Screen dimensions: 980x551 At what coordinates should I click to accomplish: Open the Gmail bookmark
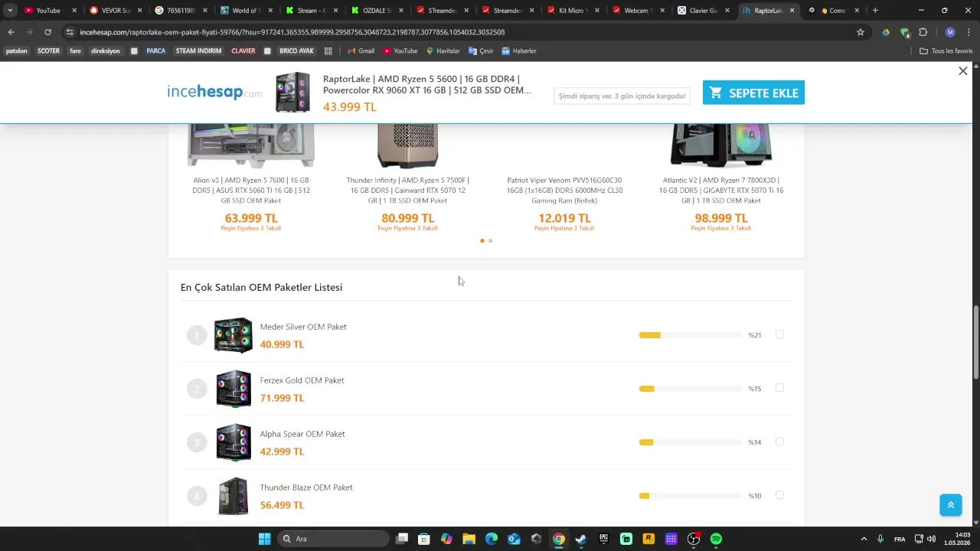tap(361, 51)
